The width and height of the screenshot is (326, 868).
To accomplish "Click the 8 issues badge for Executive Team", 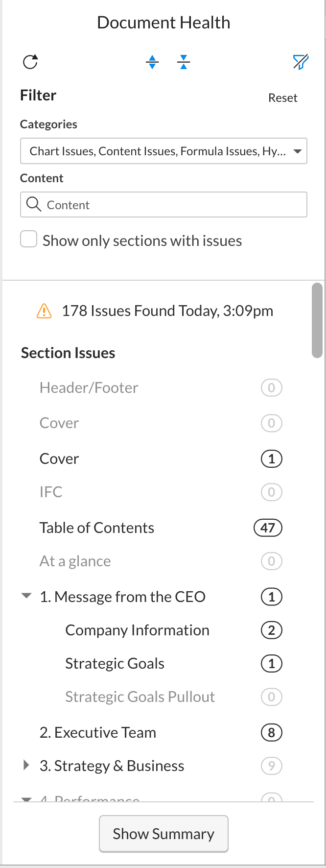I will point(272,733).
